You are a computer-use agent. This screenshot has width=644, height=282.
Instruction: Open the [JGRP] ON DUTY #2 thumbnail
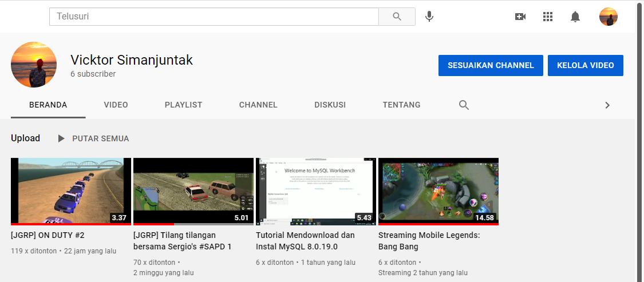click(71, 192)
